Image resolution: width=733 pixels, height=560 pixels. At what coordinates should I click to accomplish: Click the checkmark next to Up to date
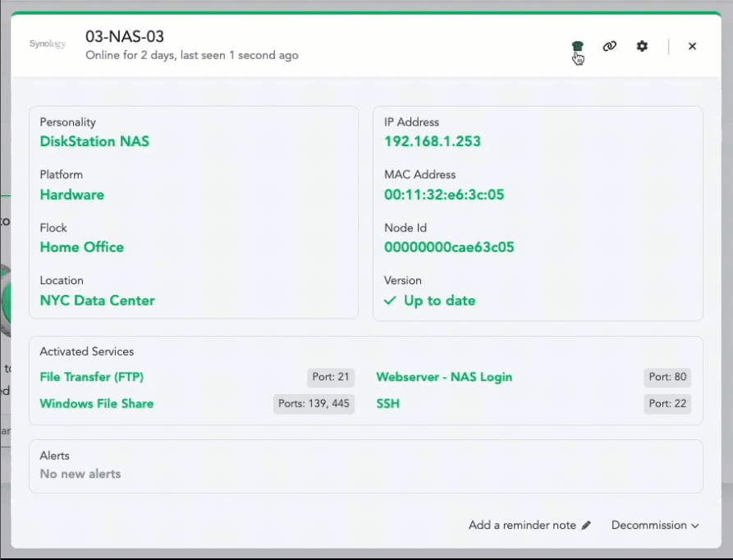[x=390, y=301]
